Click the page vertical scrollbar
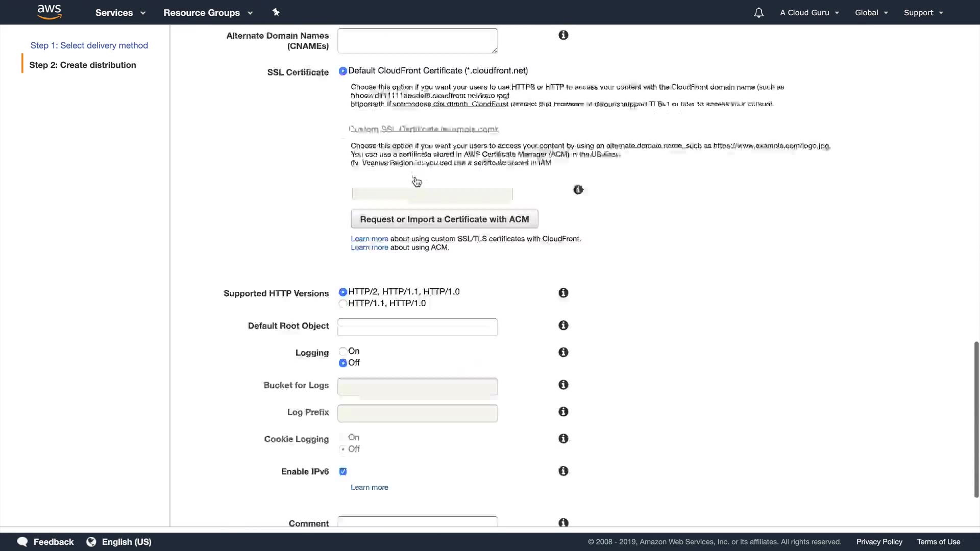Viewport: 980px width, 551px height. [976, 418]
